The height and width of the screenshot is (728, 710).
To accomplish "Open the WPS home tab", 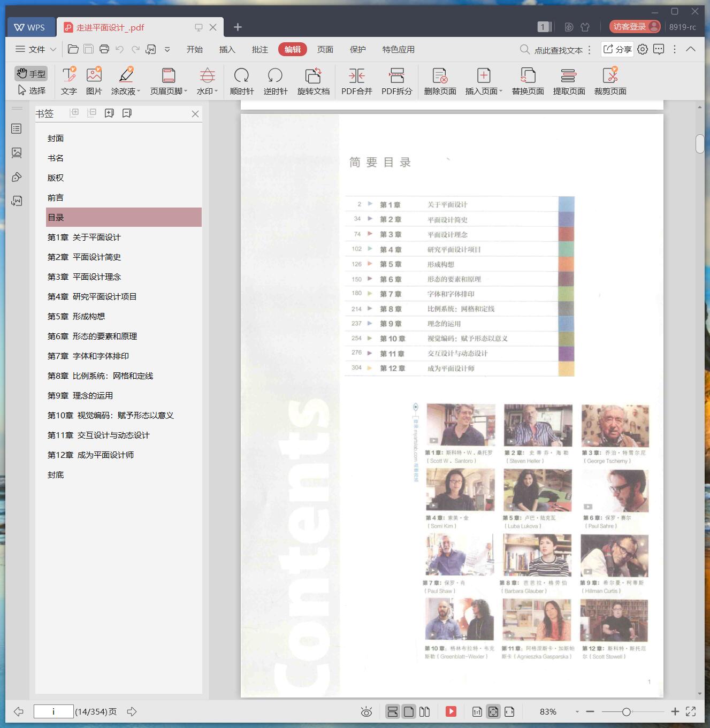I will point(30,27).
